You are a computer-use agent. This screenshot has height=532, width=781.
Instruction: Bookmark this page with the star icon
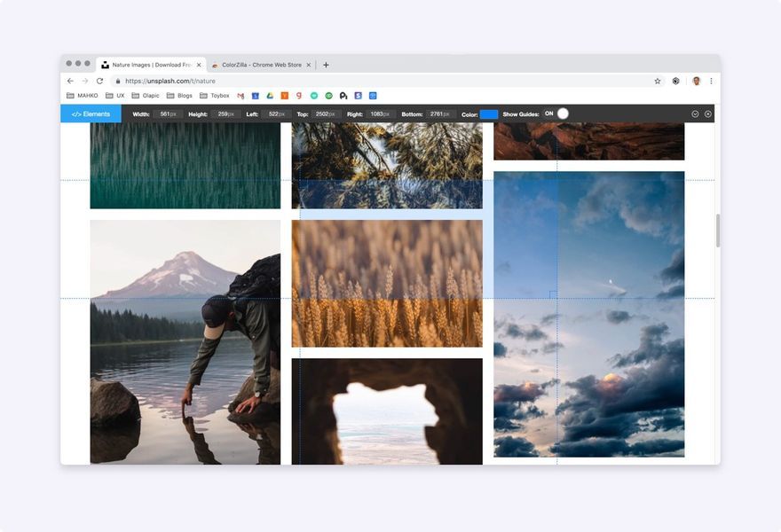click(x=658, y=81)
